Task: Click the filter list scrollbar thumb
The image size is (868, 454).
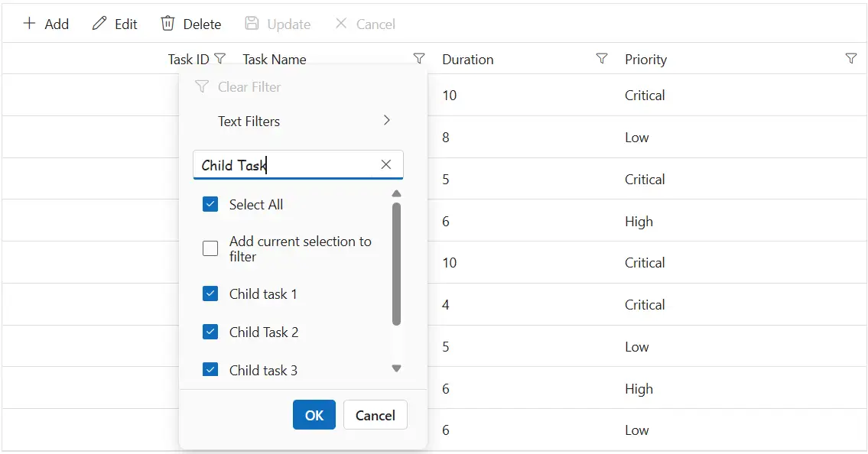Action: [x=396, y=264]
